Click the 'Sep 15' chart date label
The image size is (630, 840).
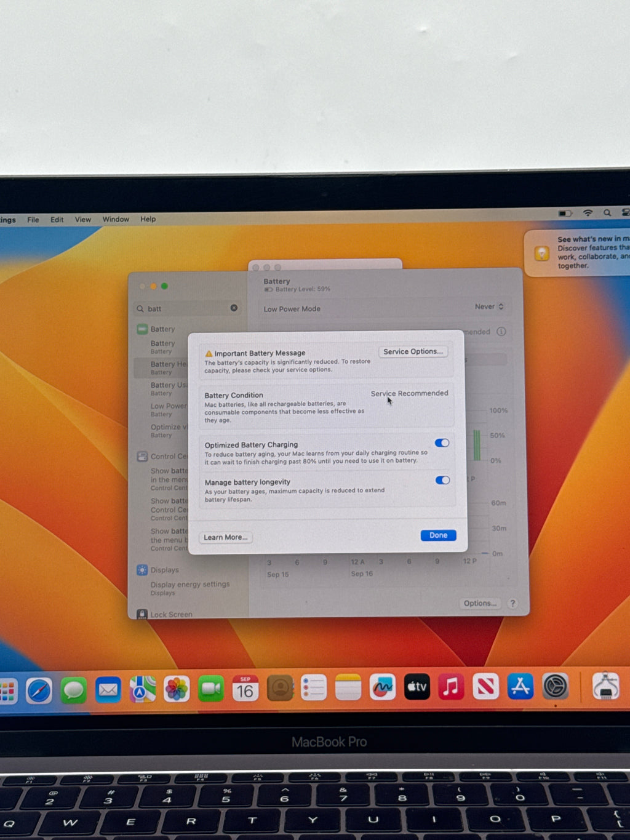pyautogui.click(x=277, y=574)
